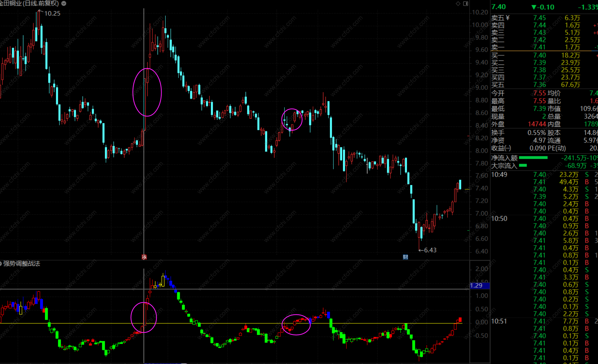Click the diamond marker icon above chart
Screen dimensions: 598x364
point(458,4)
